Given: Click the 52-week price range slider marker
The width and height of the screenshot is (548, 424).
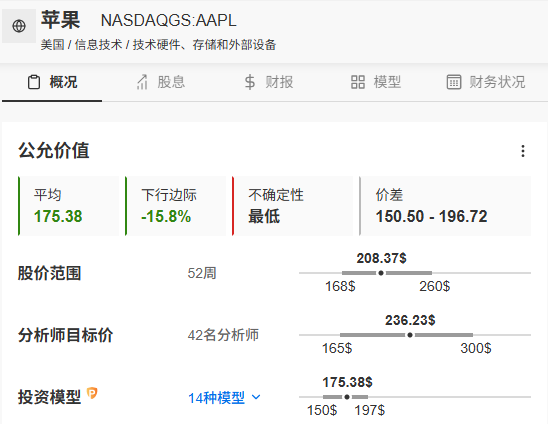Looking at the screenshot, I should point(381,273).
